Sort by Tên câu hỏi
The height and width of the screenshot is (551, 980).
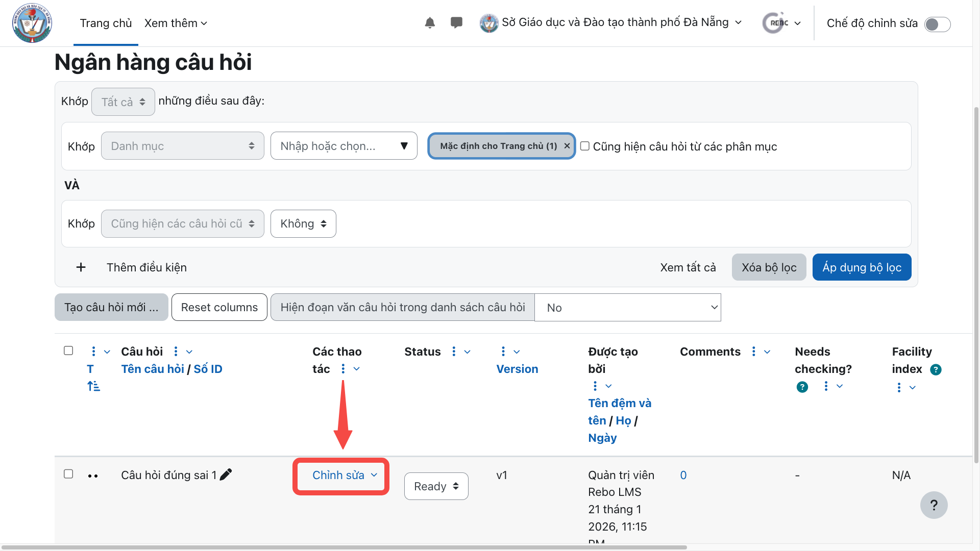tap(153, 369)
